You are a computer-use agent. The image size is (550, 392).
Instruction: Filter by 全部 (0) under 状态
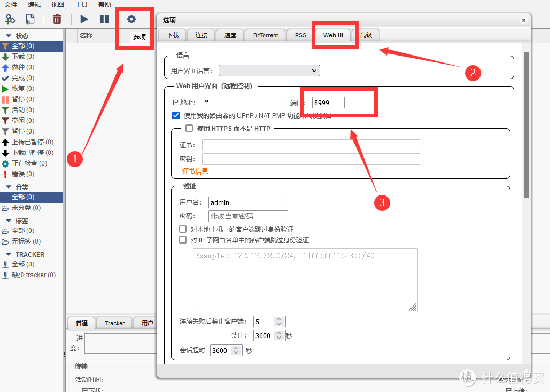point(32,46)
